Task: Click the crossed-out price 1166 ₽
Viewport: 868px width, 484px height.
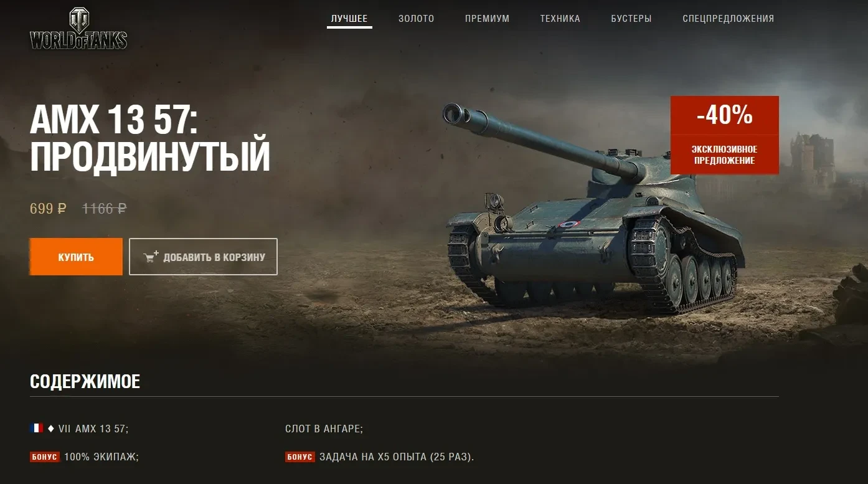Action: pos(105,209)
